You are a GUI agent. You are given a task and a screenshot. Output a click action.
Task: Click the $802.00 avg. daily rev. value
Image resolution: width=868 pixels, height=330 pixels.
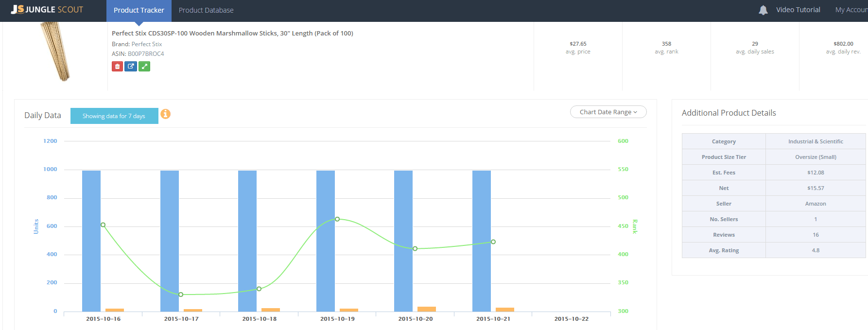click(843, 44)
